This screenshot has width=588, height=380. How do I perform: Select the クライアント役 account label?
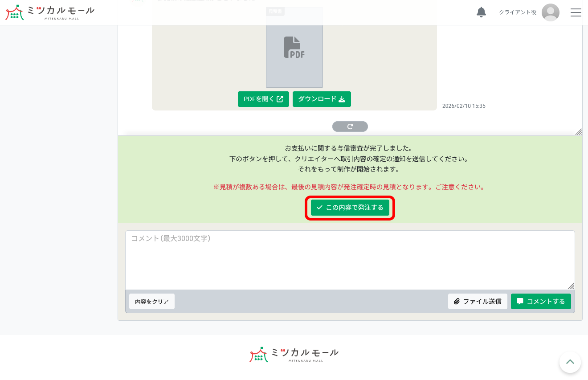[517, 12]
